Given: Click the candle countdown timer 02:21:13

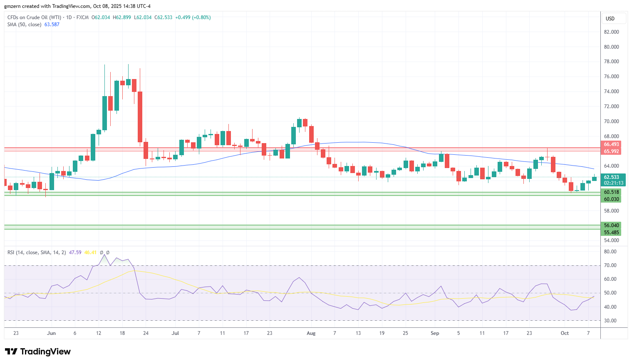Looking at the screenshot, I should [614, 183].
